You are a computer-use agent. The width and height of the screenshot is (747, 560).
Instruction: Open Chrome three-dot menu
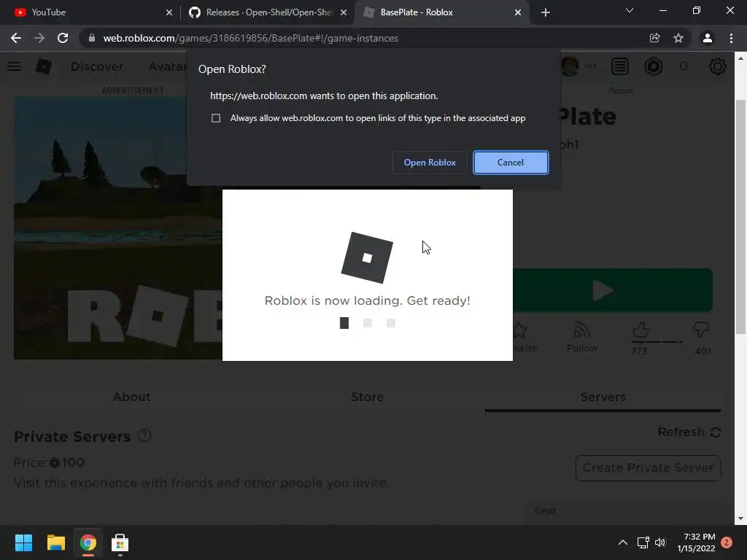pos(731,38)
